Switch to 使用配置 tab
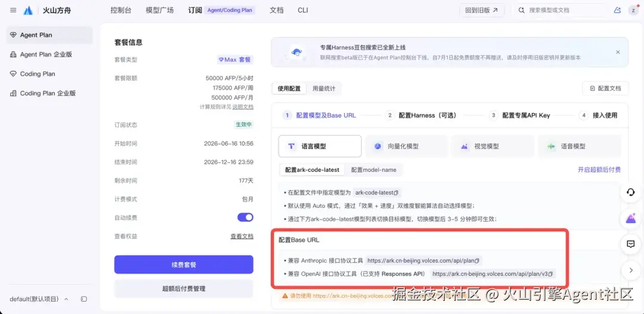644x314 pixels. tap(289, 88)
